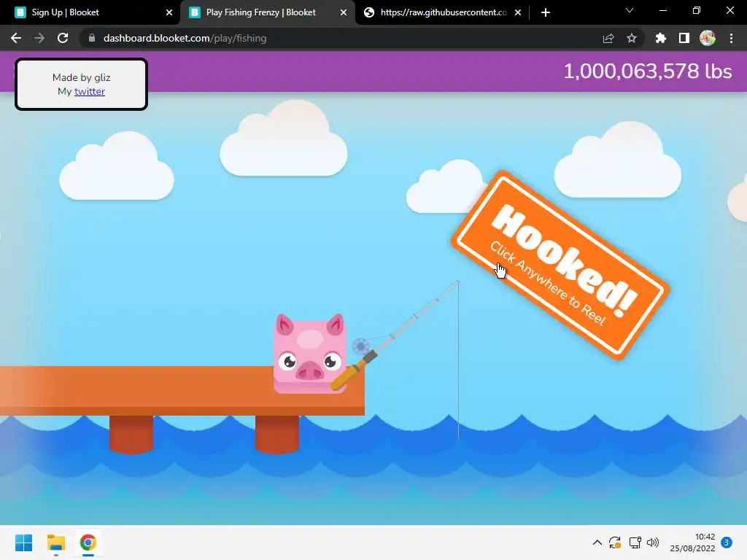The height and width of the screenshot is (560, 747).
Task: Bookmark this tab with the star icon
Action: point(632,38)
